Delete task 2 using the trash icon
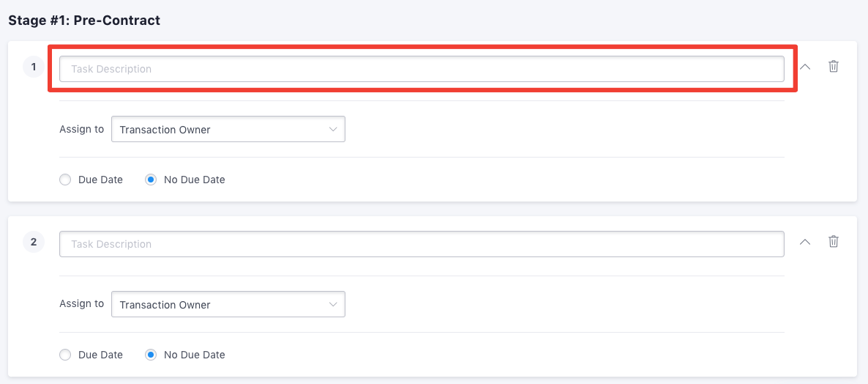Viewport: 868px width, 384px height. [x=833, y=242]
